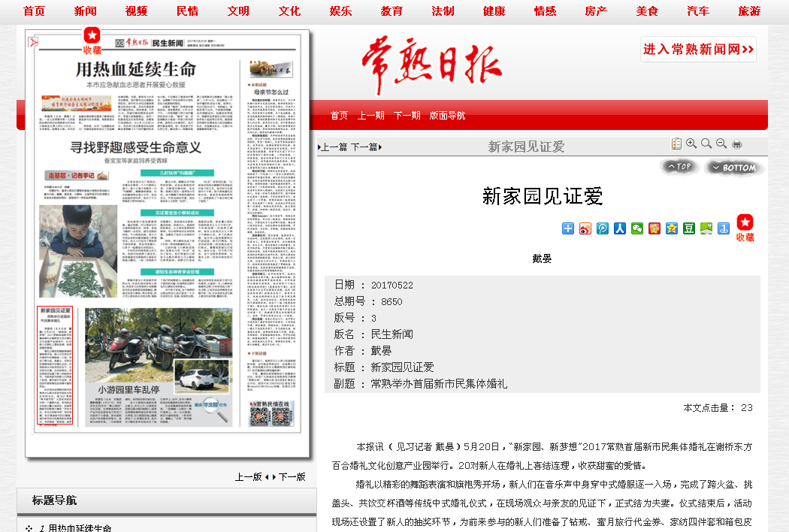Open 视频 in top navigation
Viewport: 789px width, 532px height.
tap(136, 11)
